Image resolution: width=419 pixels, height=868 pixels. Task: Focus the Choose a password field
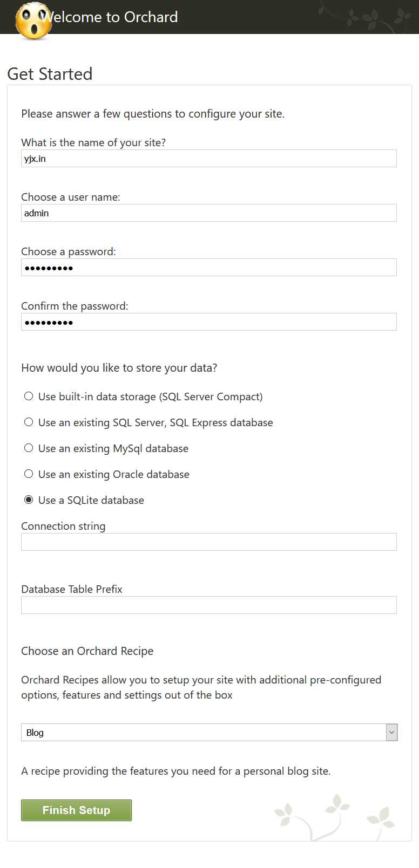click(209, 268)
